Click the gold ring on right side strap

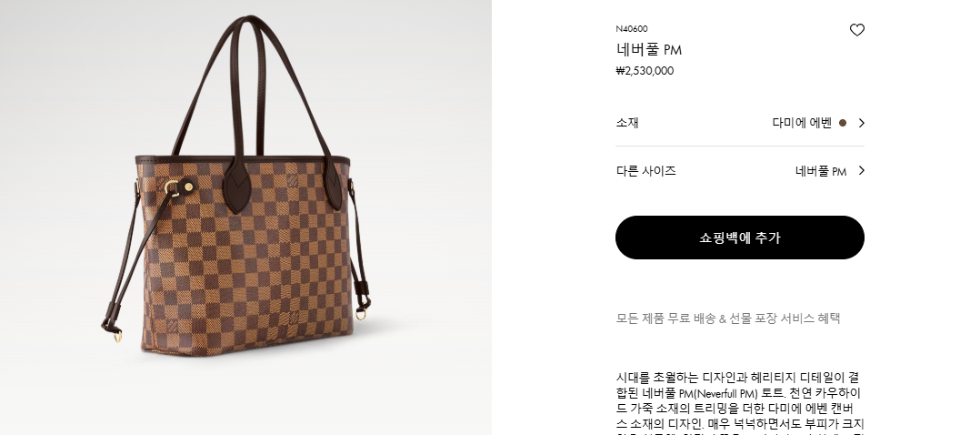(x=361, y=315)
